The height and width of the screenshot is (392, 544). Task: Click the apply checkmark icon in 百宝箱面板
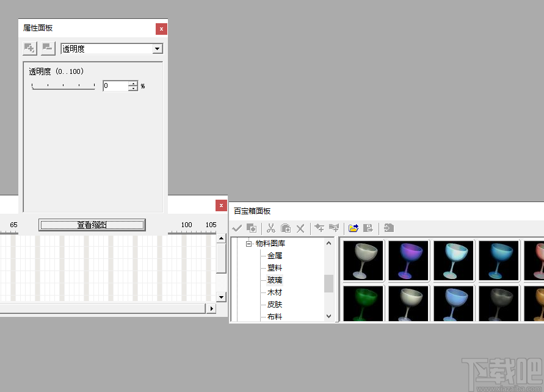click(237, 228)
